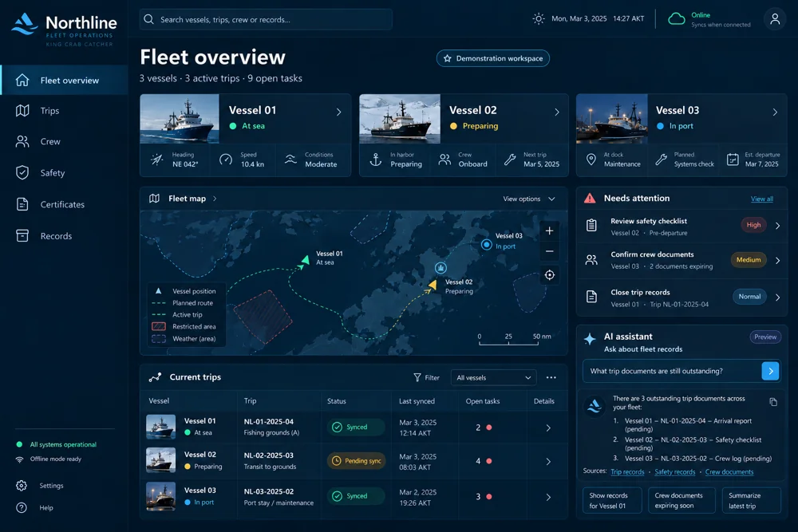Screen dimensions: 798x532
Task: Click the Vessel 02 crew onboard icon
Action: 444,160
